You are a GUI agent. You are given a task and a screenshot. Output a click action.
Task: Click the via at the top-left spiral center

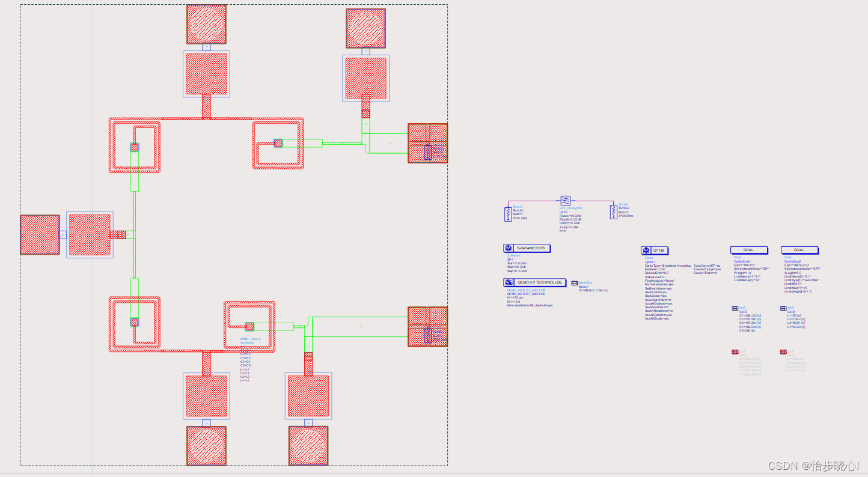[135, 147]
